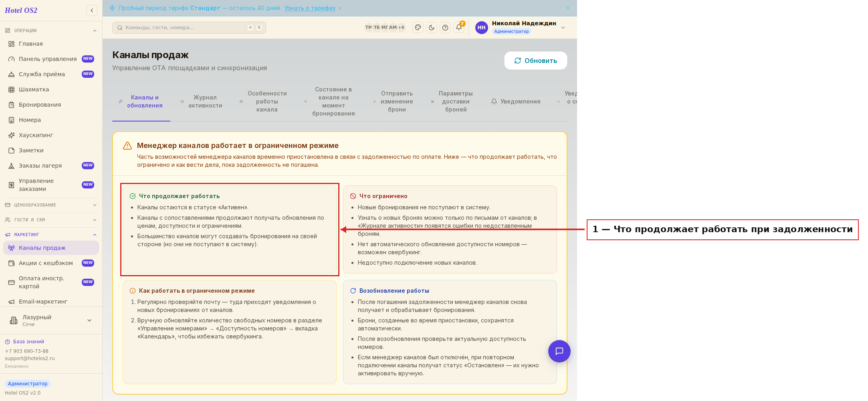The height and width of the screenshot is (401, 868).
Task: Click the Администратор badge at sidebar bottom
Action: [x=28, y=384]
